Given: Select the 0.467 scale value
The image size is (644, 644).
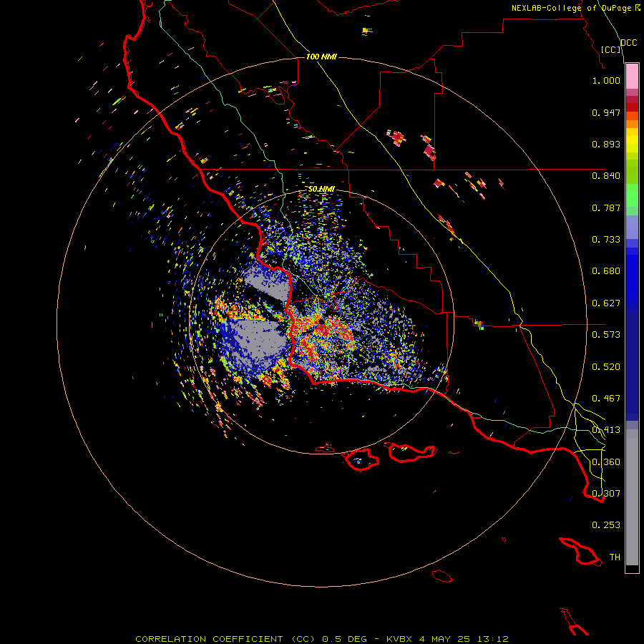Looking at the screenshot, I should coord(606,399).
